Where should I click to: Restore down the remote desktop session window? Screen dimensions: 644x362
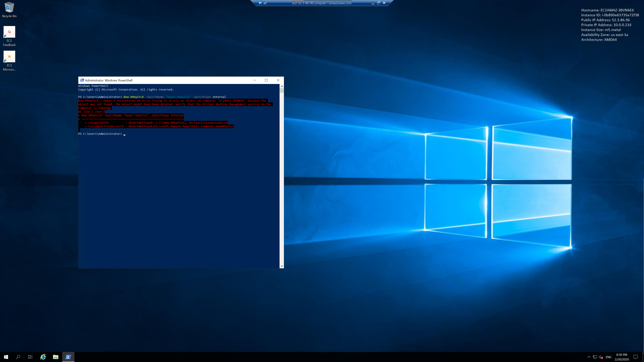click(x=379, y=3)
